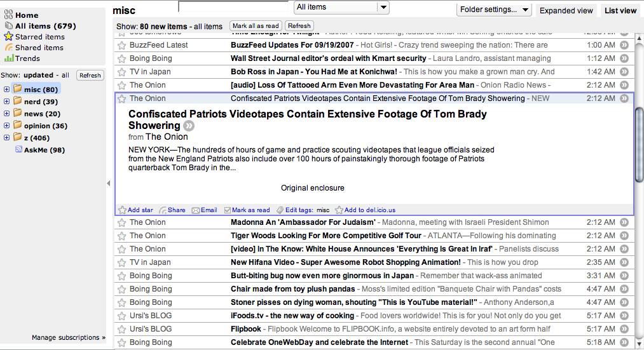This screenshot has width=644, height=350.
Task: Click go-to arrow on New Hifana Video row
Action: click(x=624, y=262)
